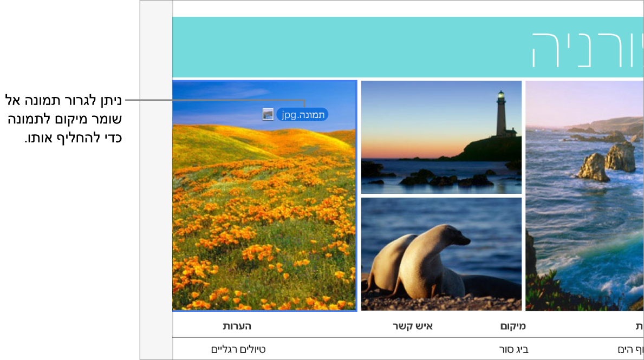The height and width of the screenshot is (360, 644).
Task: Select the rocky ocean coast photo
Action: tap(584, 195)
